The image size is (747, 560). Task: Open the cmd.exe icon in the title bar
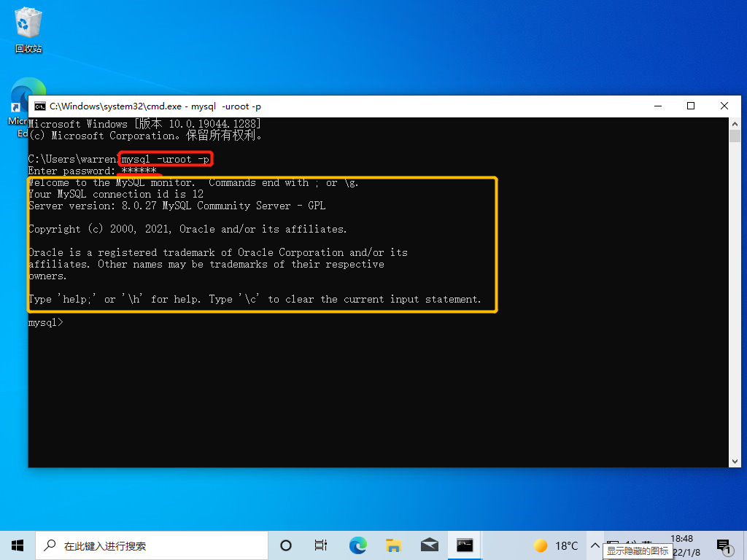pos(40,106)
